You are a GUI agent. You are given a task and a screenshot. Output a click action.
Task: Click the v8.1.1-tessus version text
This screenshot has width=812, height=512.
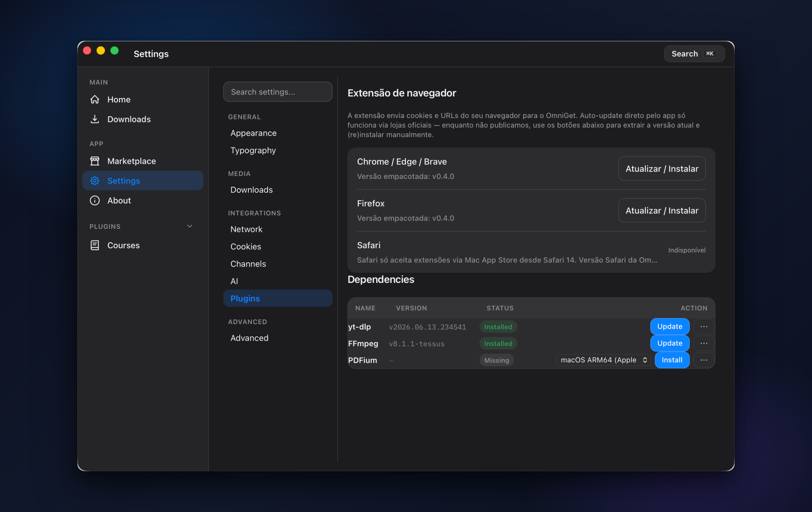coord(416,344)
